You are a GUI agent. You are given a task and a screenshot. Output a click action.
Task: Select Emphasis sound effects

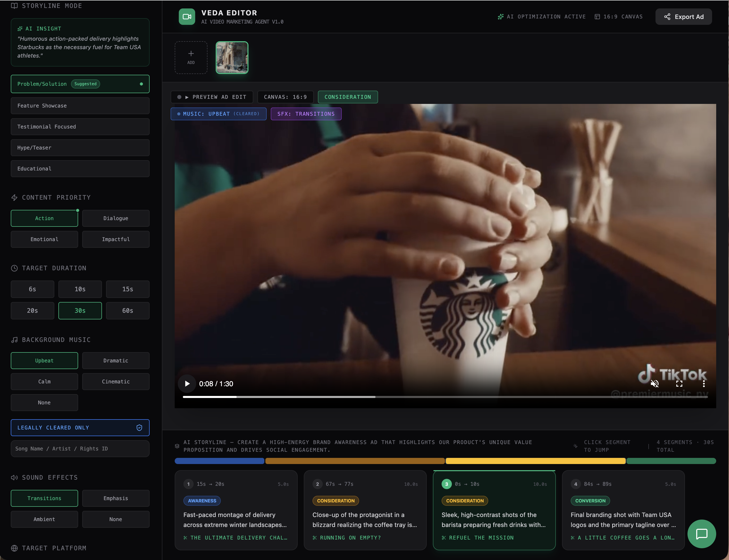(x=116, y=498)
